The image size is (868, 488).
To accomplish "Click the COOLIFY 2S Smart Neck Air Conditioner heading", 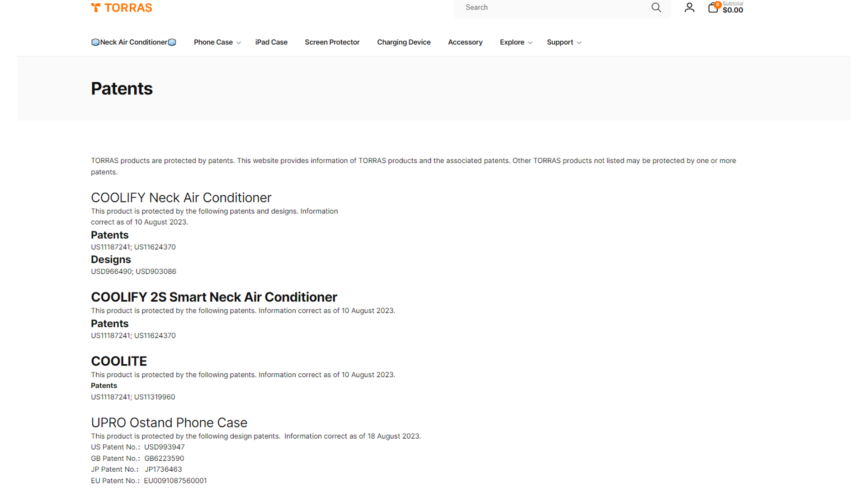I will click(214, 297).
